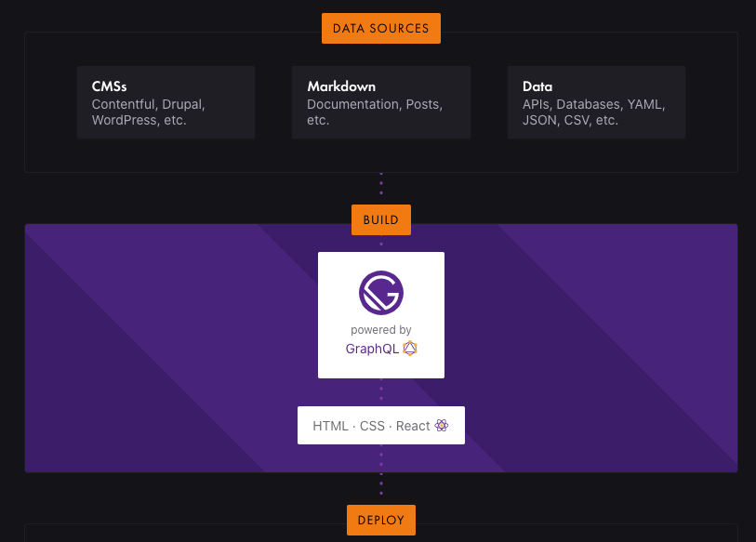Click the 'powered by' text
Viewport: 756px width, 542px height.
tap(381, 330)
